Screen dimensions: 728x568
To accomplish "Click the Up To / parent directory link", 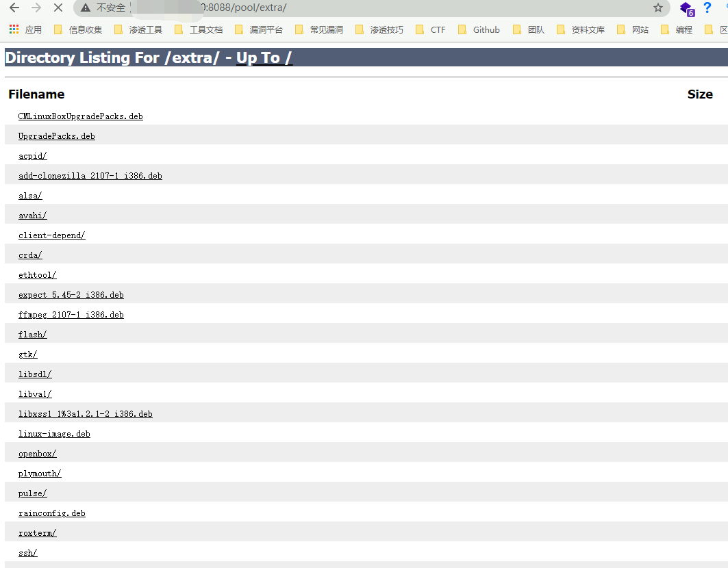I will pyautogui.click(x=264, y=58).
